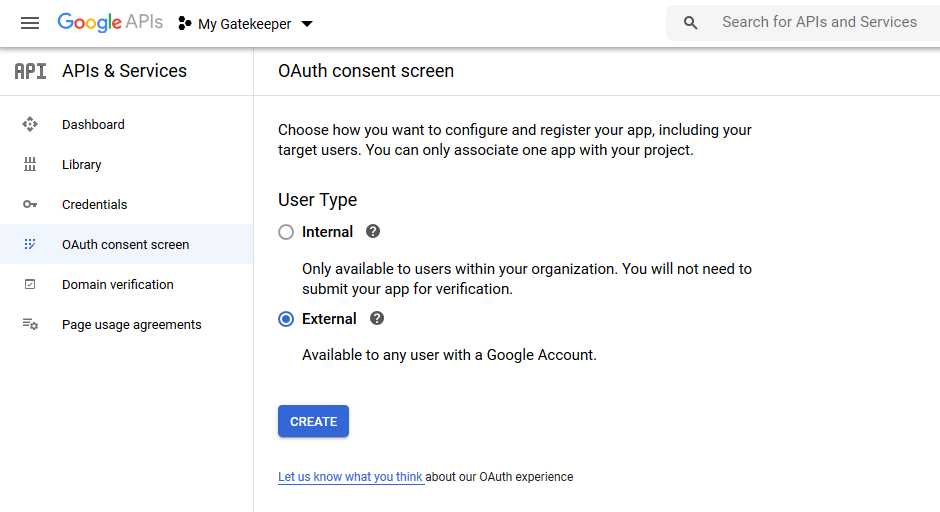Viewport: 940px width, 512px height.
Task: Open the OAuth consent screen menu item
Action: 125,245
